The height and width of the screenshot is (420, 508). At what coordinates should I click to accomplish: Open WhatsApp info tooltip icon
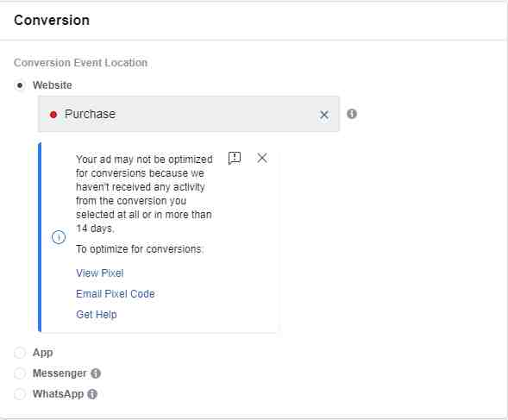(x=92, y=394)
